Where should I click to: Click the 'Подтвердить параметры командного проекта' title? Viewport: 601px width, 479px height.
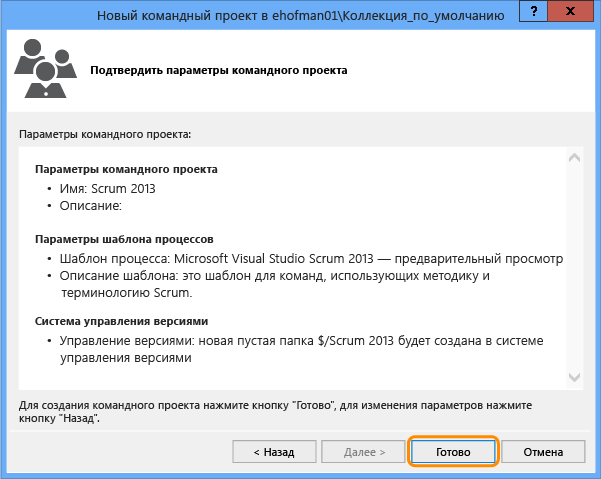click(219, 71)
